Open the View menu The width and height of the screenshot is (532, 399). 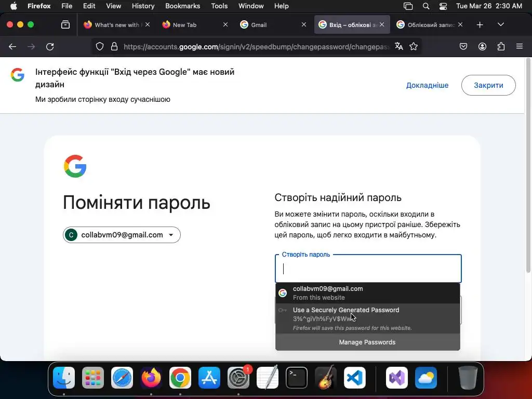[x=113, y=6]
